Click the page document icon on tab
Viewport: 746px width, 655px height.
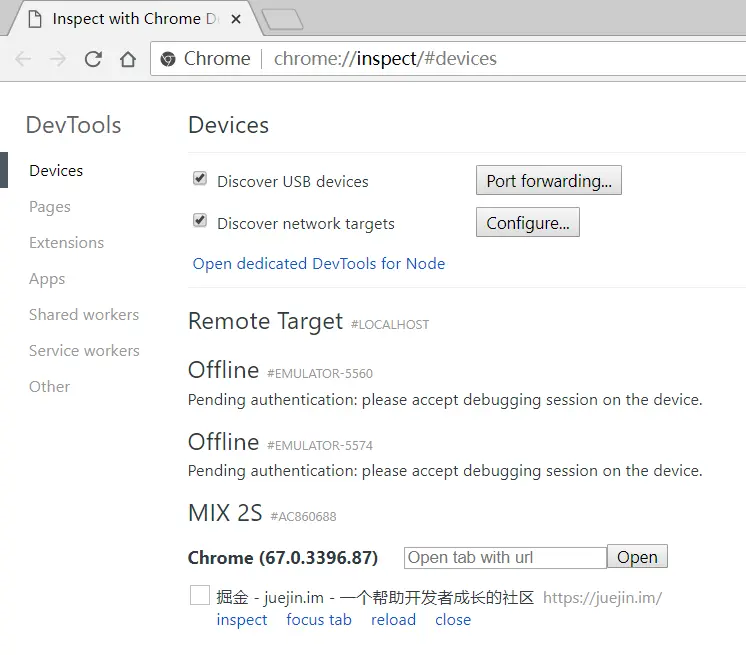pyautogui.click(x=35, y=20)
